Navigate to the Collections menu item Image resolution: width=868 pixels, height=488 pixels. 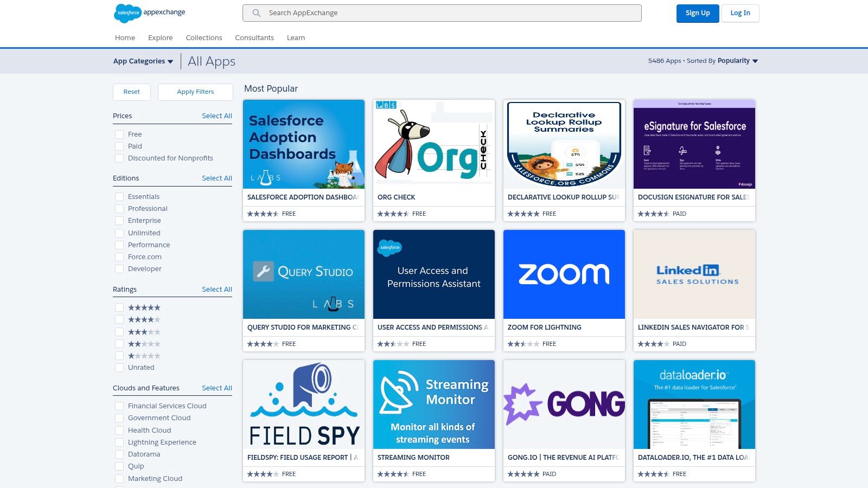[204, 37]
